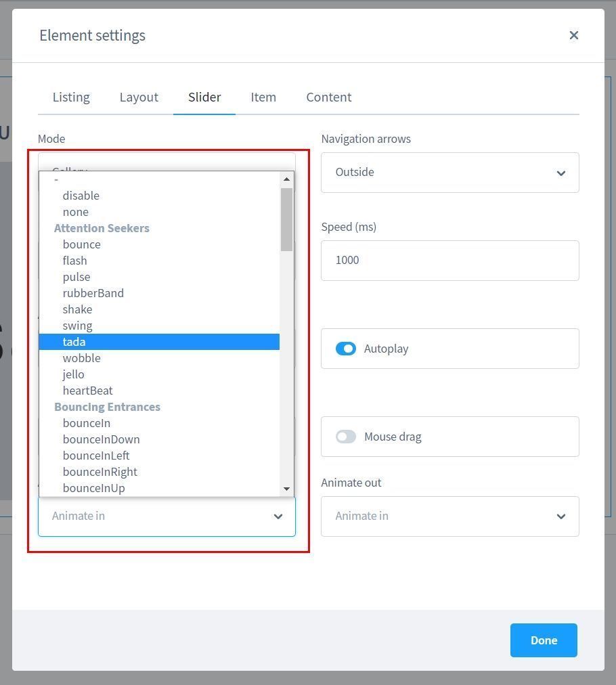Click the Animate out chevron icon
Image resolution: width=616 pixels, height=685 pixels.
tap(560, 516)
